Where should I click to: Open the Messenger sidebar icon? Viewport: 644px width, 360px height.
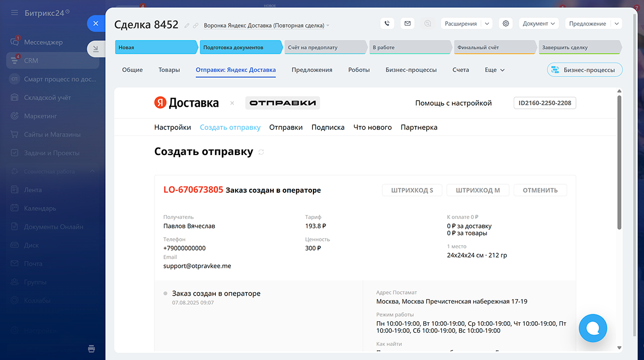click(15, 42)
